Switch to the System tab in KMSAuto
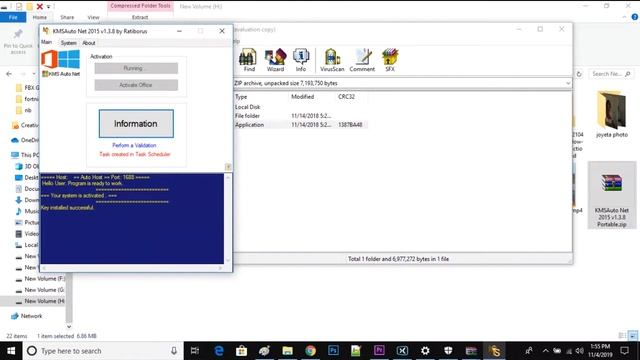This screenshot has height=360, width=640. click(x=68, y=43)
